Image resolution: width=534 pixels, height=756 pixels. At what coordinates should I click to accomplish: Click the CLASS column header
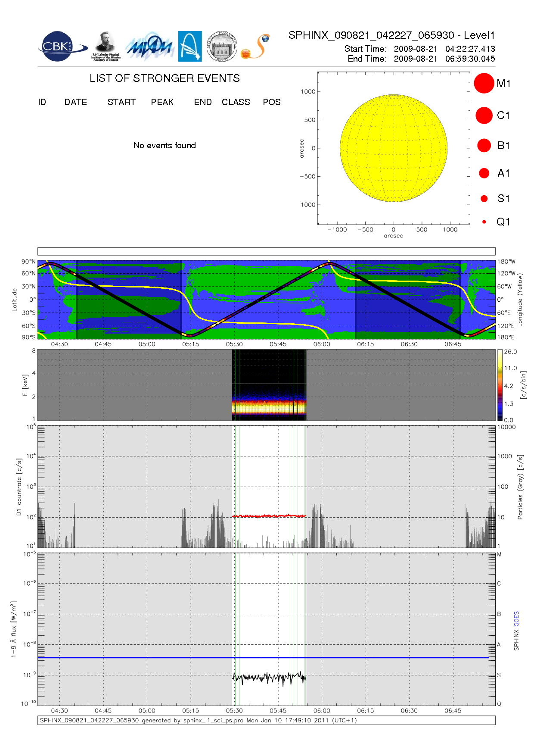tap(236, 102)
